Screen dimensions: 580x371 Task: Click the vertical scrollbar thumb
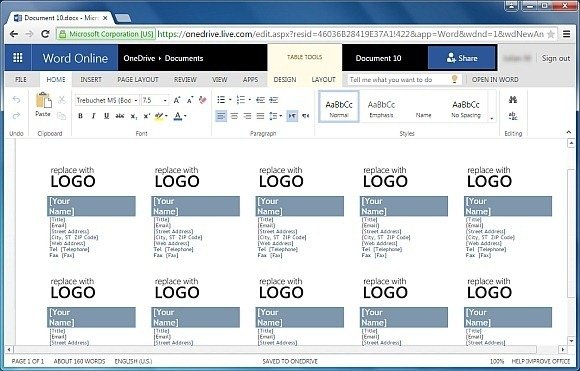tap(571, 233)
